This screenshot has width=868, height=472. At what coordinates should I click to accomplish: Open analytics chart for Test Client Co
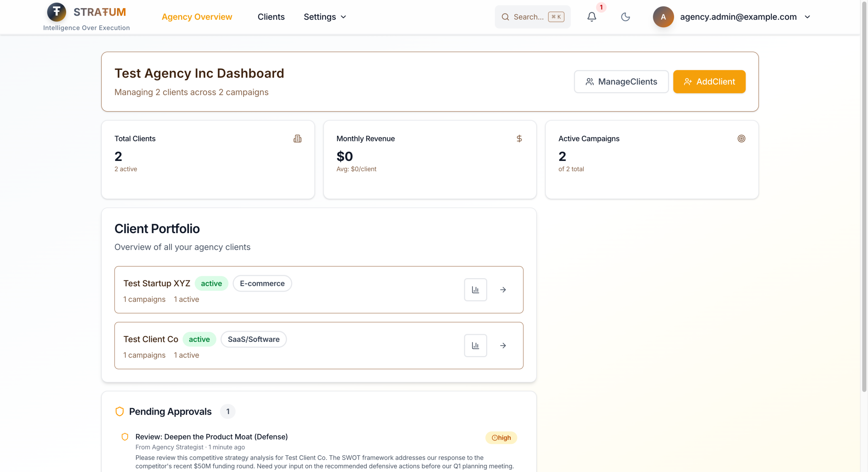(x=475, y=346)
